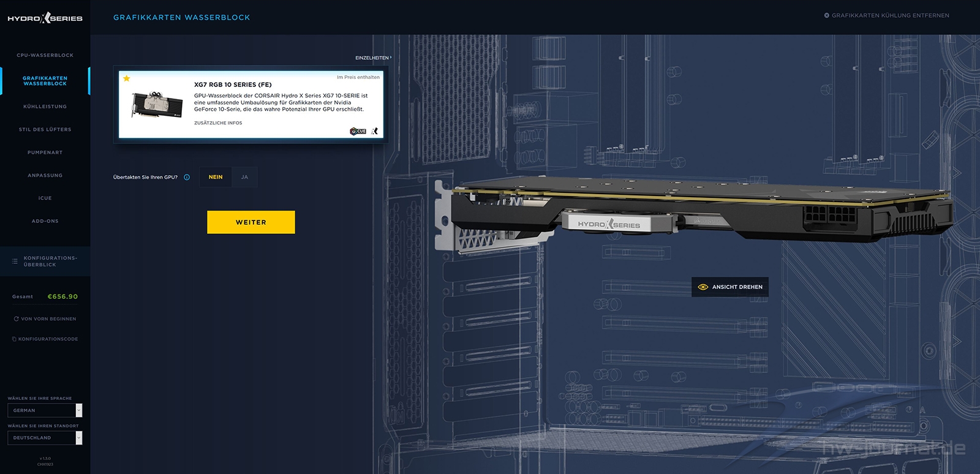Open the language dropdown showing German

click(x=45, y=410)
